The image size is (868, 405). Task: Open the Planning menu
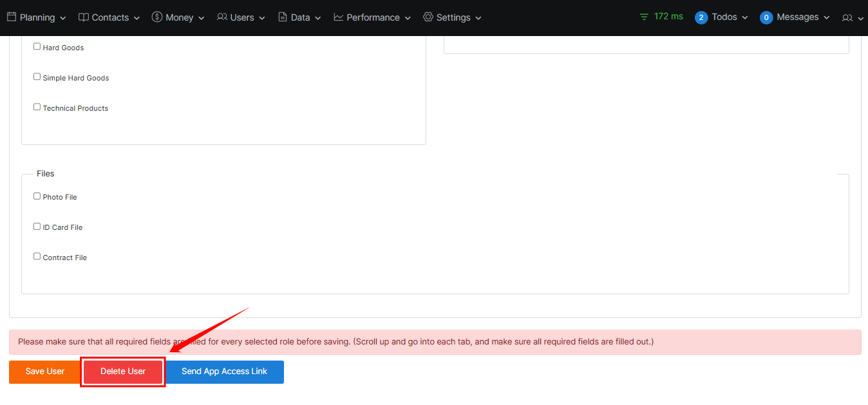[42, 17]
